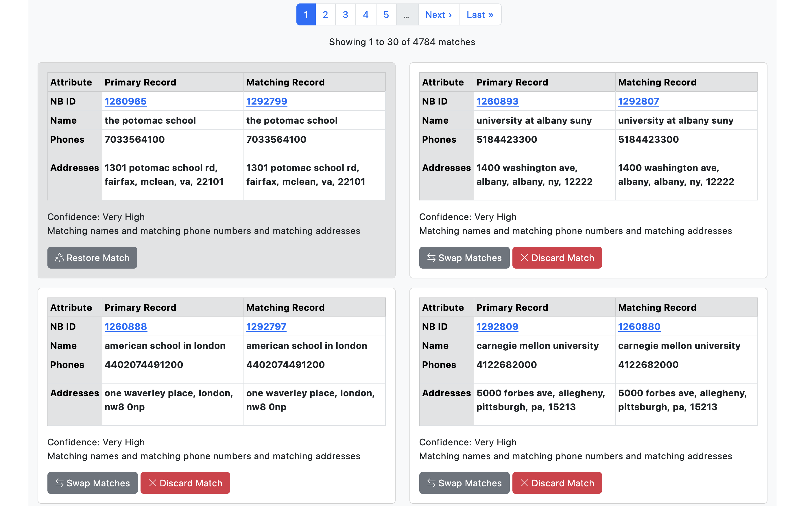
Task: Open primary record NB ID 1260893
Action: (x=497, y=101)
